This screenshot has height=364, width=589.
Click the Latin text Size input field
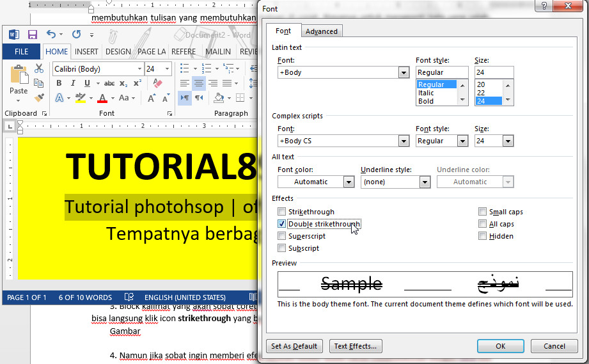(494, 72)
